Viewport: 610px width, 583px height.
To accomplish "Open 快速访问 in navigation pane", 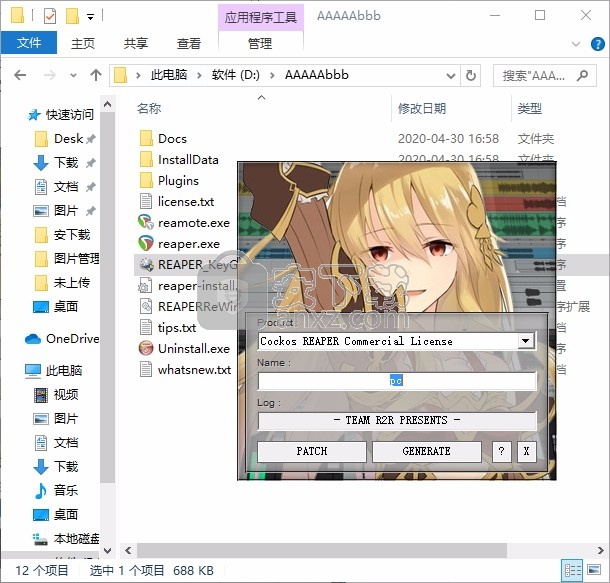I will coord(61,114).
